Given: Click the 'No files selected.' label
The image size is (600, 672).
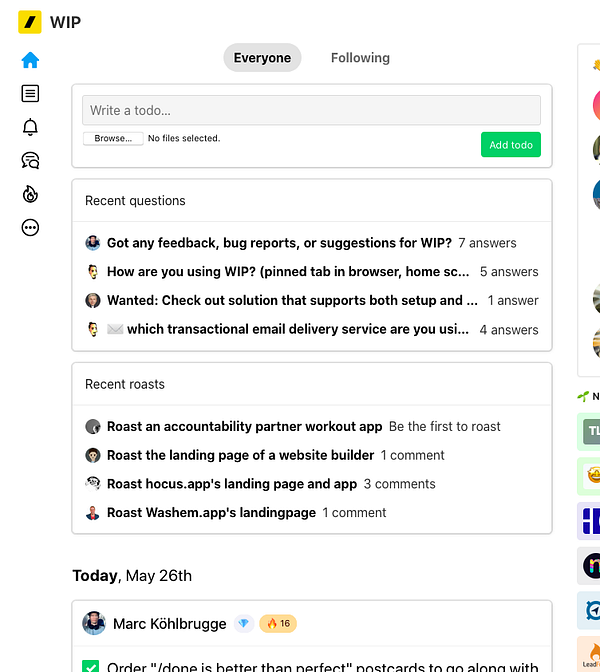Looking at the screenshot, I should (x=184, y=138).
